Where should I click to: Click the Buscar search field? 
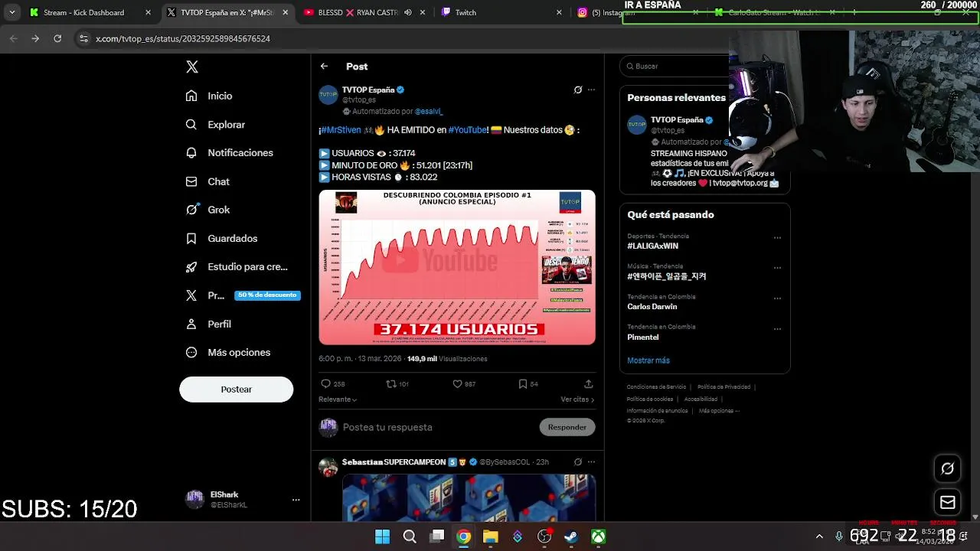point(674,66)
